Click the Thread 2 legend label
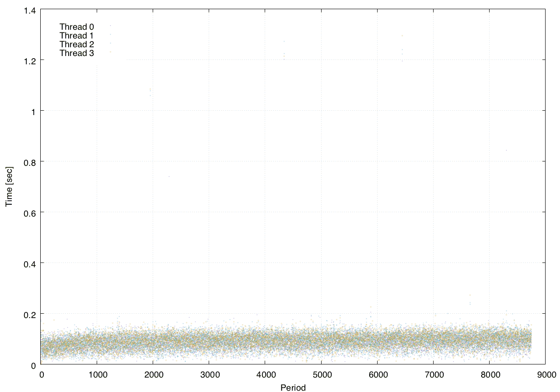Image resolution: width=560 pixels, height=392 pixels. click(77, 45)
